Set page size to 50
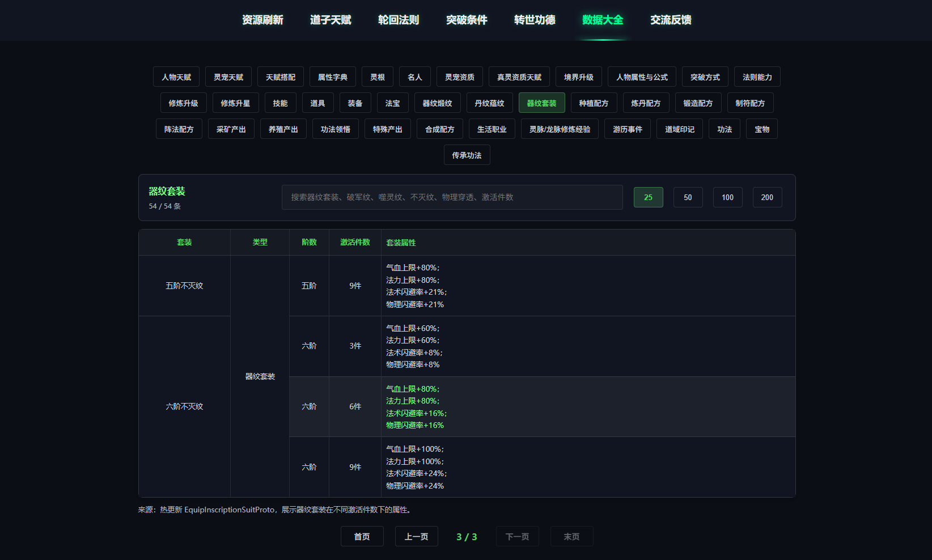 click(688, 197)
